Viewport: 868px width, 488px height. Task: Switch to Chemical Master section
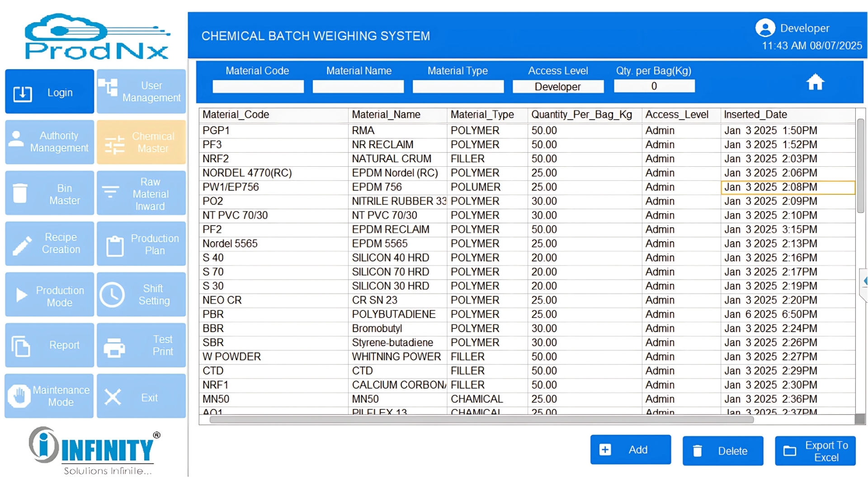click(141, 142)
